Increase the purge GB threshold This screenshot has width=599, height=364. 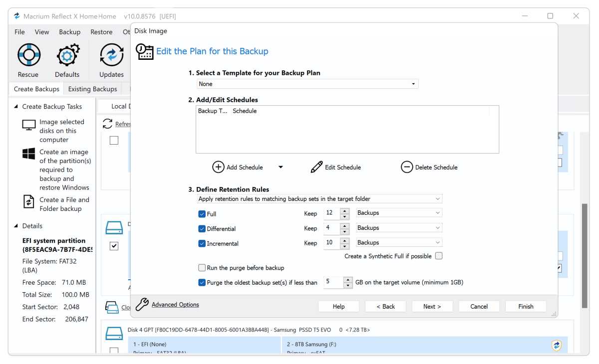pyautogui.click(x=348, y=280)
